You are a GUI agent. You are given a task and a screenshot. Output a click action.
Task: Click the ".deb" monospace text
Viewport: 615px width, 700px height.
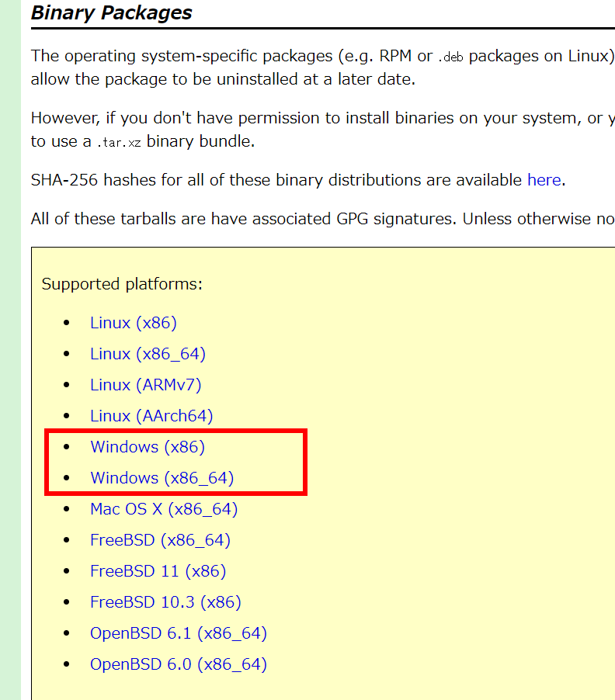click(450, 57)
